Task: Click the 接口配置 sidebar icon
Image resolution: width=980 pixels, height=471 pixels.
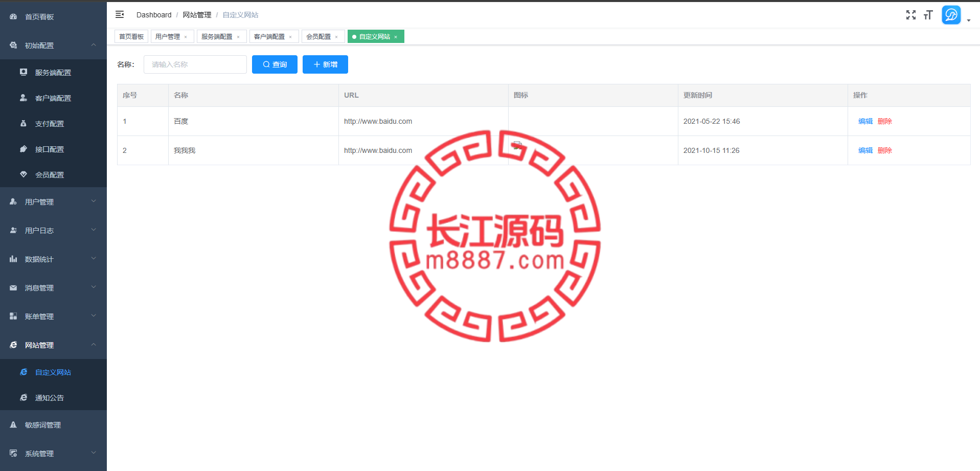Action: [x=24, y=149]
